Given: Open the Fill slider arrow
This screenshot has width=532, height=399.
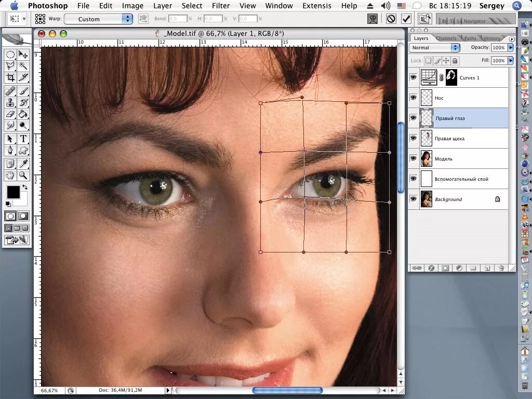Looking at the screenshot, I should tap(510, 60).
